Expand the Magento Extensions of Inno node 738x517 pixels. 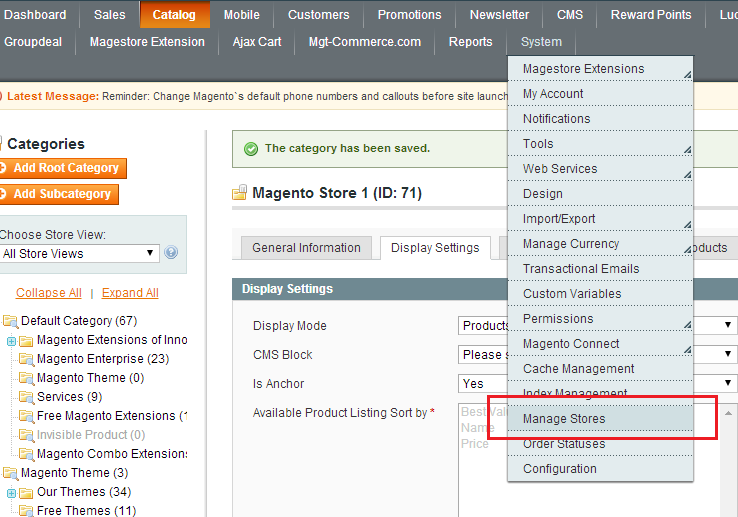(11, 341)
